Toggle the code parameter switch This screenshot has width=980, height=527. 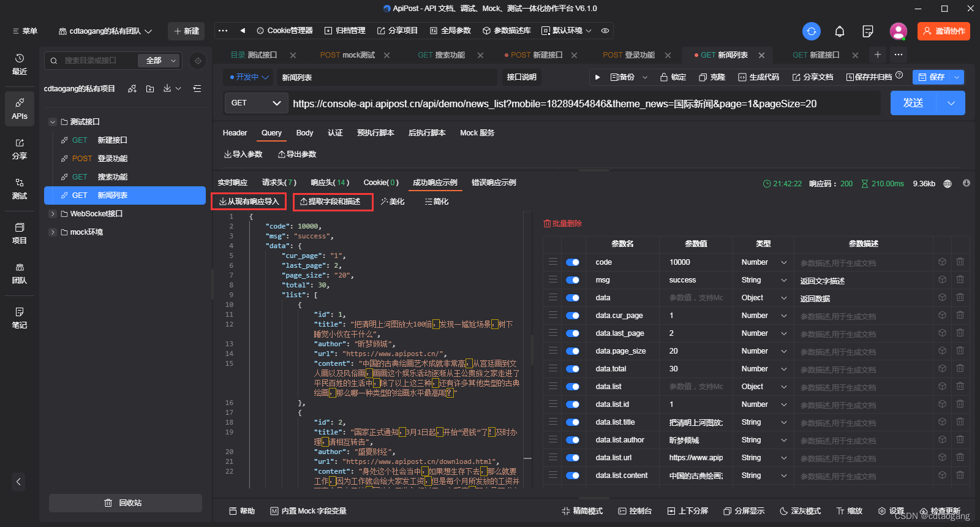573,262
